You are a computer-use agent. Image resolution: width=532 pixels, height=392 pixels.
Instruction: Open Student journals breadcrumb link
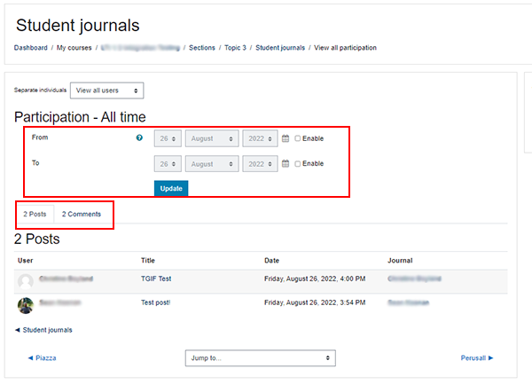click(x=280, y=48)
